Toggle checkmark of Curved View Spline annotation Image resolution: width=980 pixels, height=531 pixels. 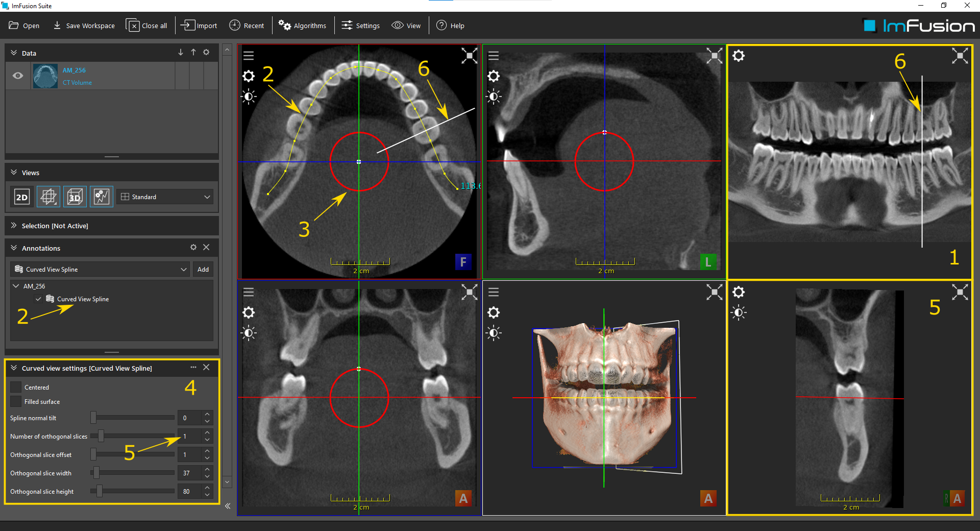[38, 299]
